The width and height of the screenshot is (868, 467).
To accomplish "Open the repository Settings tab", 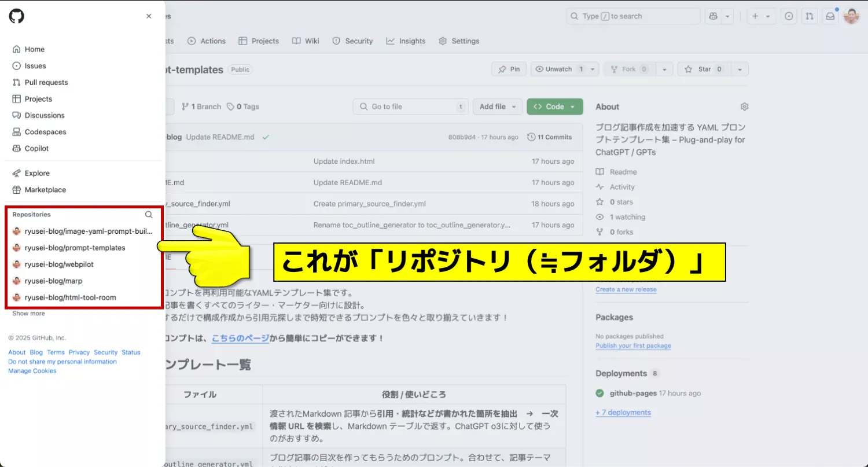I will [459, 41].
